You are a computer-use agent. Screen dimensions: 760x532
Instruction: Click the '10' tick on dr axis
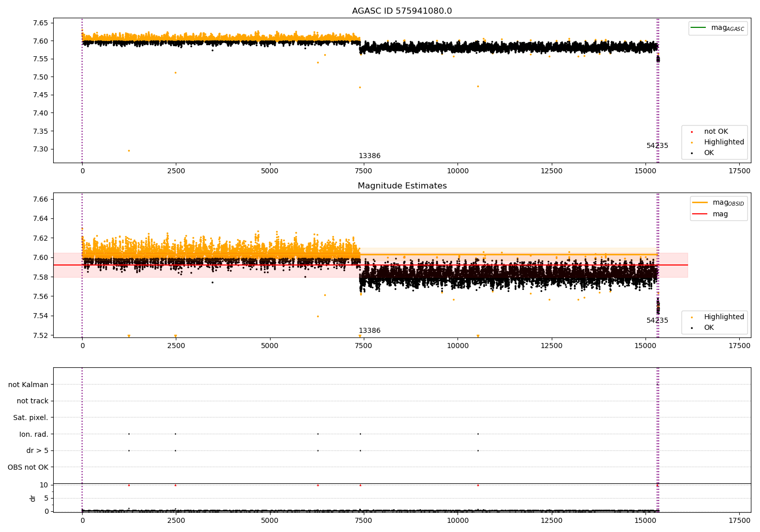click(x=44, y=485)
